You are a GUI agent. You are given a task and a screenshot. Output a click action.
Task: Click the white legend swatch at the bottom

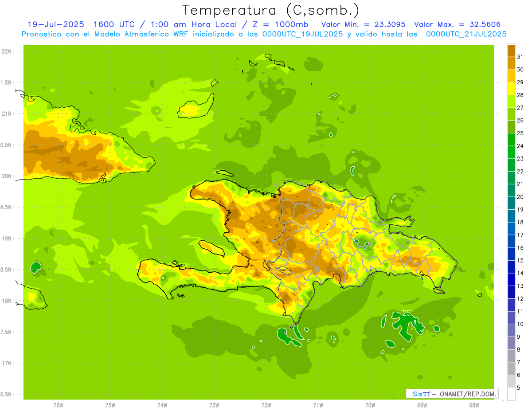pos(511,394)
